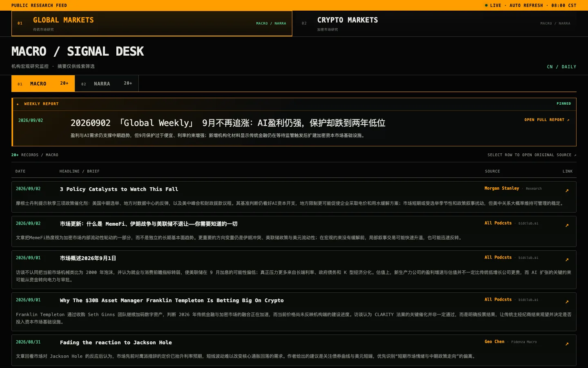Open Fading the reaction to Jackson Hole headline
This screenshot has height=368, width=588.
(x=116, y=343)
